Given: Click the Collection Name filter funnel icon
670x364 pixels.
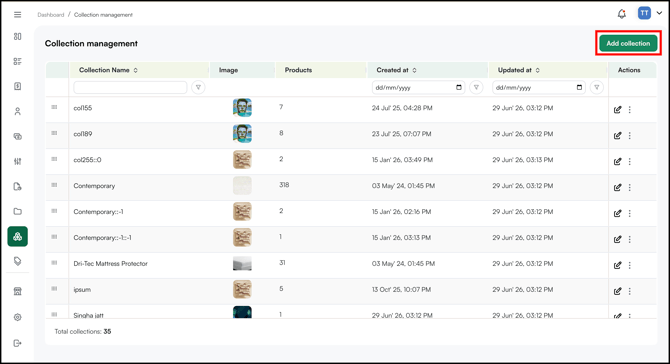Looking at the screenshot, I should pos(198,87).
